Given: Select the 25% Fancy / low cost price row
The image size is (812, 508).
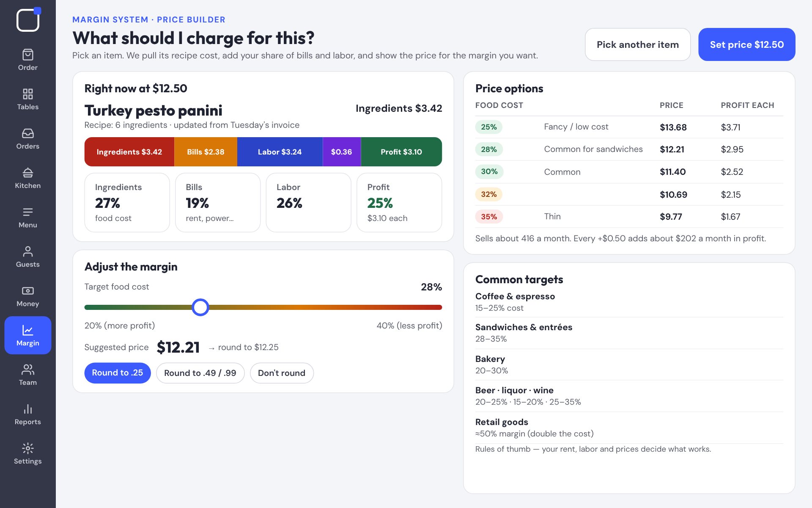Looking at the screenshot, I should click(x=629, y=127).
